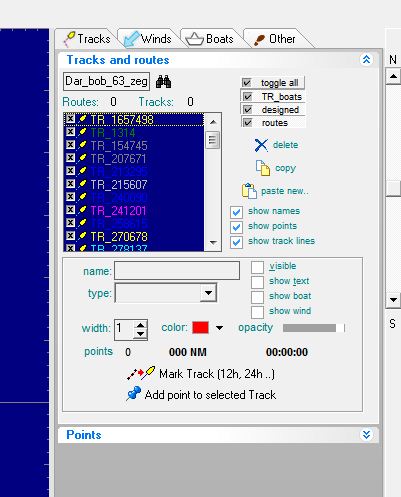Click the track icon beside TR_270678

[82, 236]
